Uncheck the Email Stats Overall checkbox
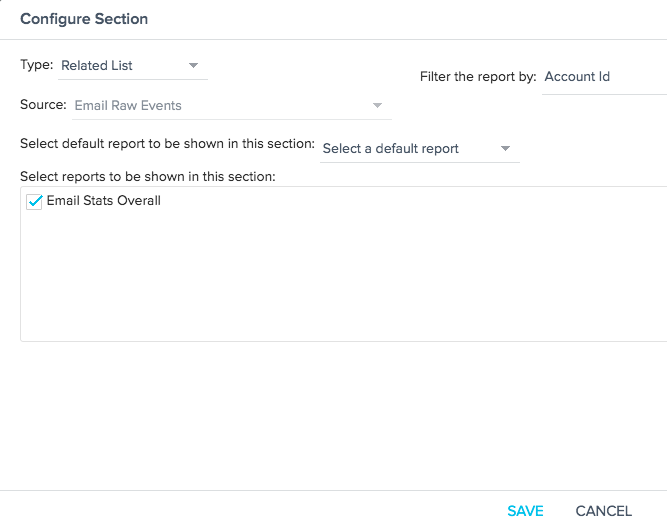The image size is (667, 532). [x=34, y=202]
